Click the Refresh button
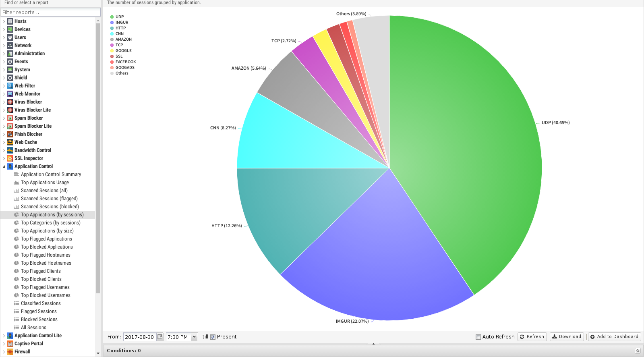 click(532, 337)
